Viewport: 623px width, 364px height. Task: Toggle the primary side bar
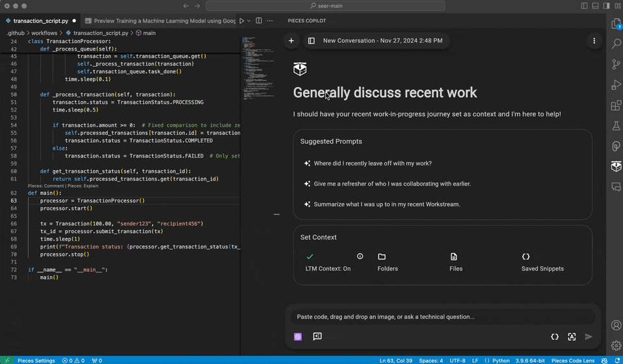[584, 6]
